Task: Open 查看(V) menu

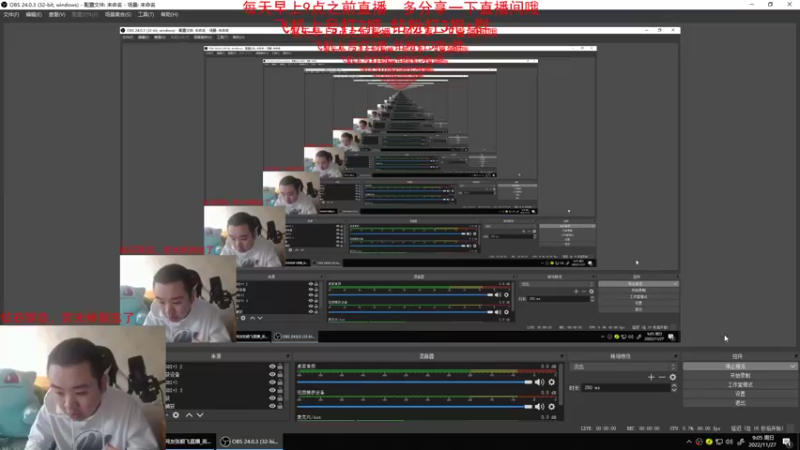Action: (x=57, y=14)
